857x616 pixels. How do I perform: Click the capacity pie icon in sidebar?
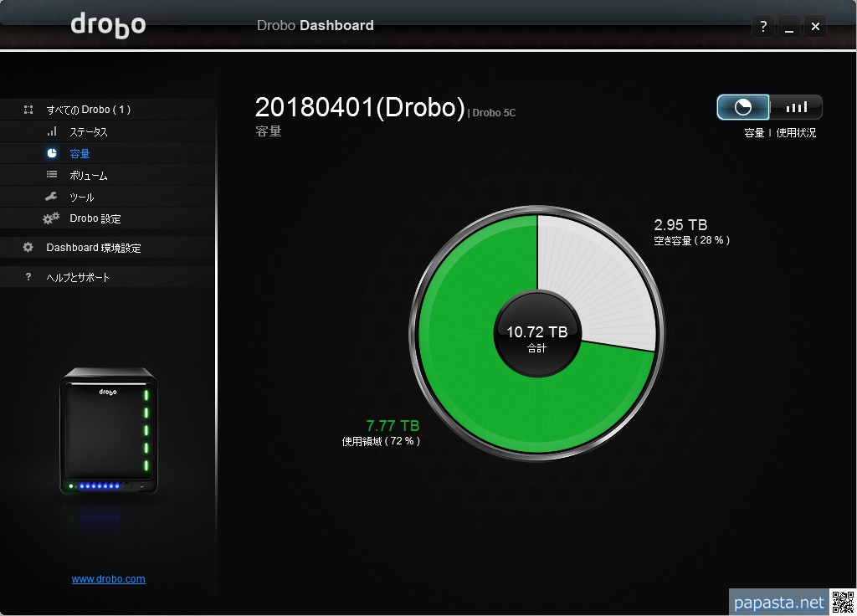pos(52,154)
